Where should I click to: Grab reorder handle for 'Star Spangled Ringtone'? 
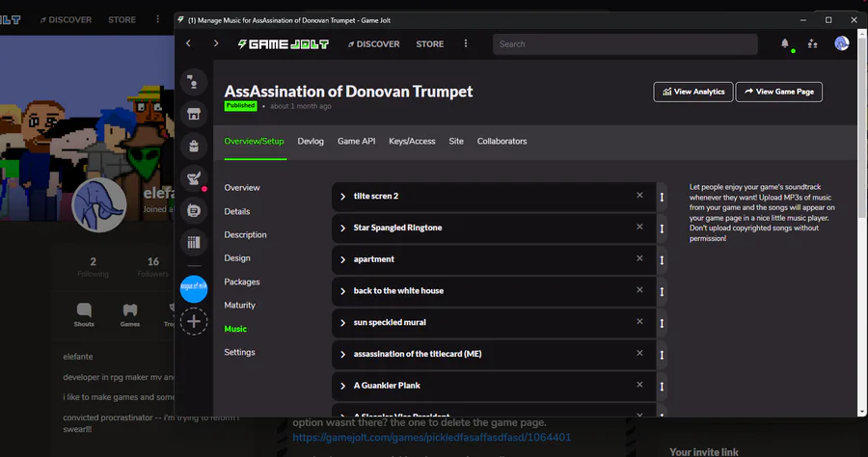pyautogui.click(x=662, y=228)
